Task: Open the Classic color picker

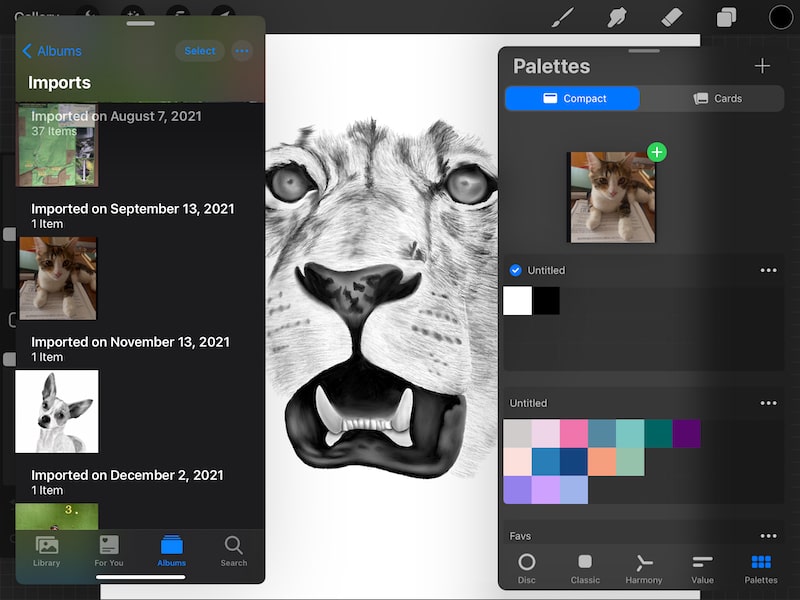Action: (x=585, y=566)
